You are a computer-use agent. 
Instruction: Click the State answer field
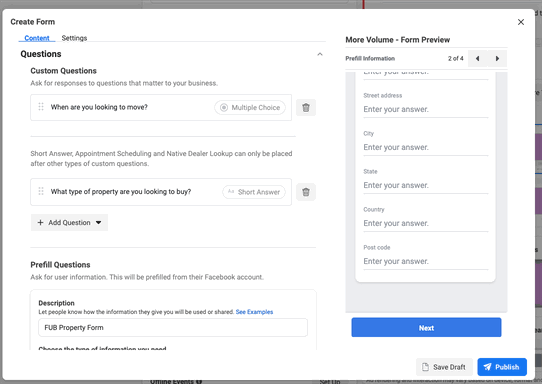coord(426,185)
